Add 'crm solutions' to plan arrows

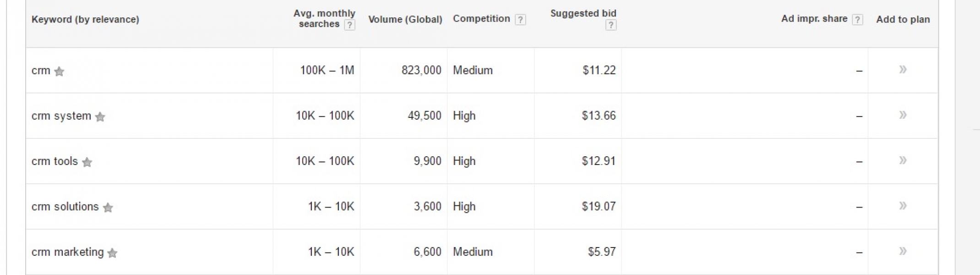tap(903, 206)
